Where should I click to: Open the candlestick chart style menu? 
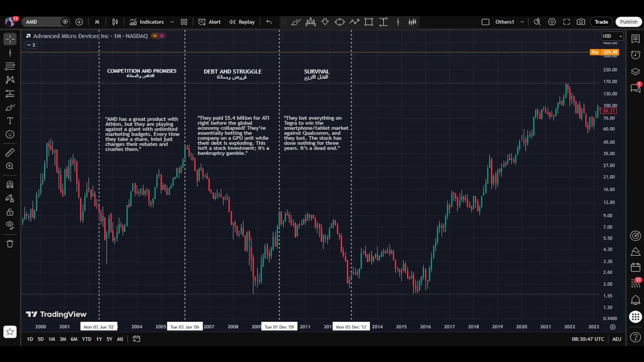pos(115,22)
